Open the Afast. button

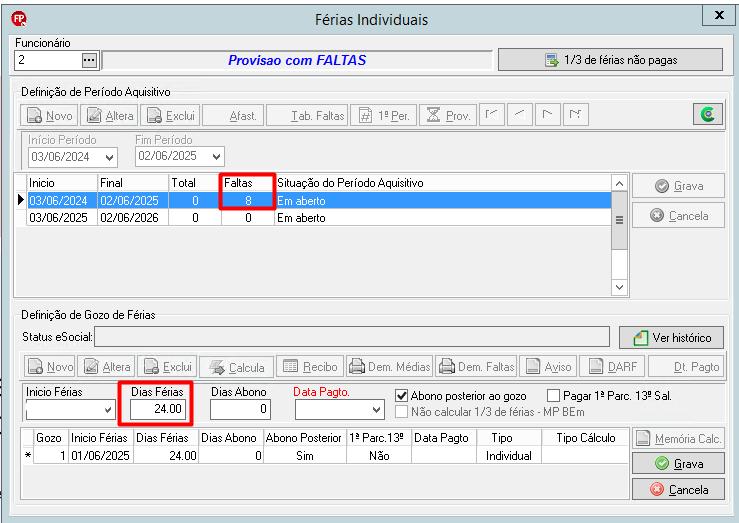click(x=233, y=115)
